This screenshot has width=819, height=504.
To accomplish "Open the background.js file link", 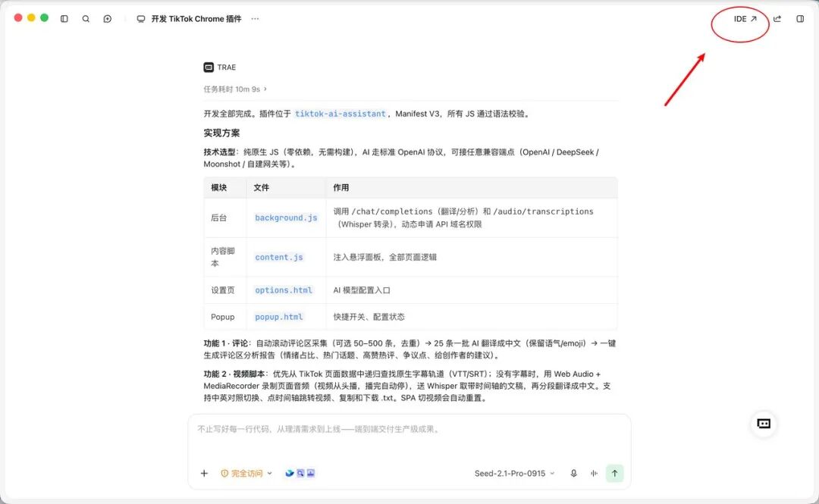I will tap(286, 218).
